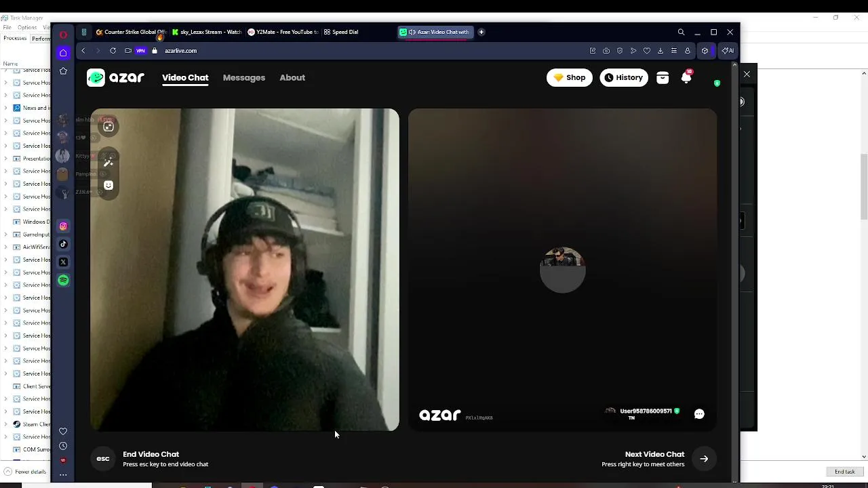Viewport: 868px width, 488px height.
Task: Click the Azar logo in header
Action: [x=115, y=77]
